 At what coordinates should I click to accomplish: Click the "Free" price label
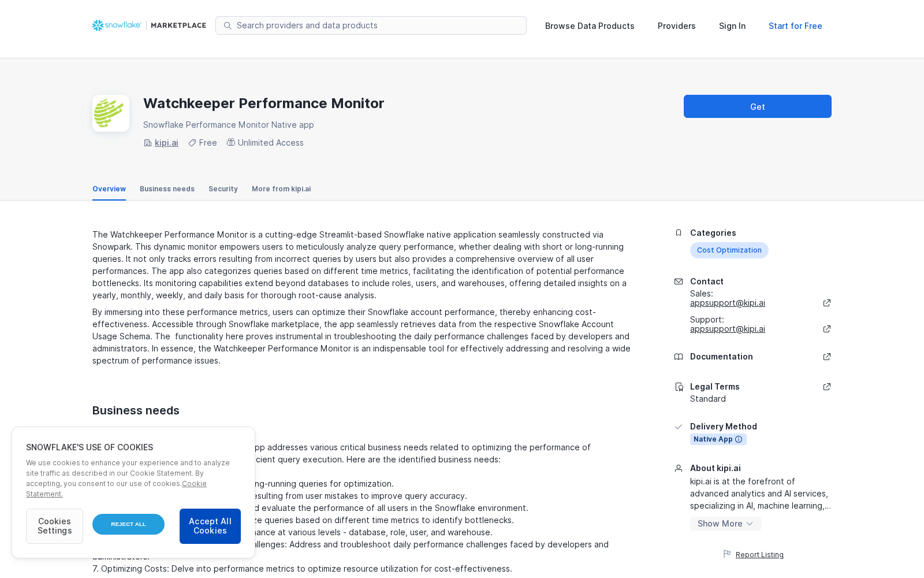pyautogui.click(x=208, y=143)
